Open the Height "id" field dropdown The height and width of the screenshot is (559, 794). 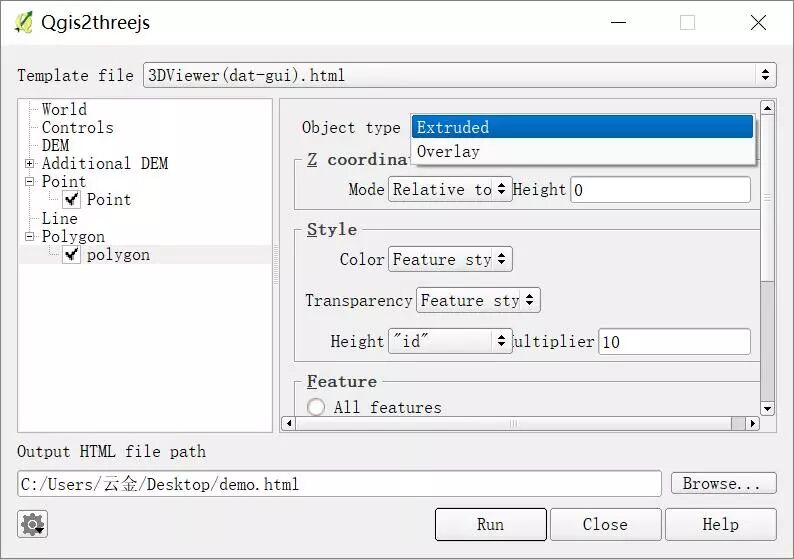(x=450, y=341)
